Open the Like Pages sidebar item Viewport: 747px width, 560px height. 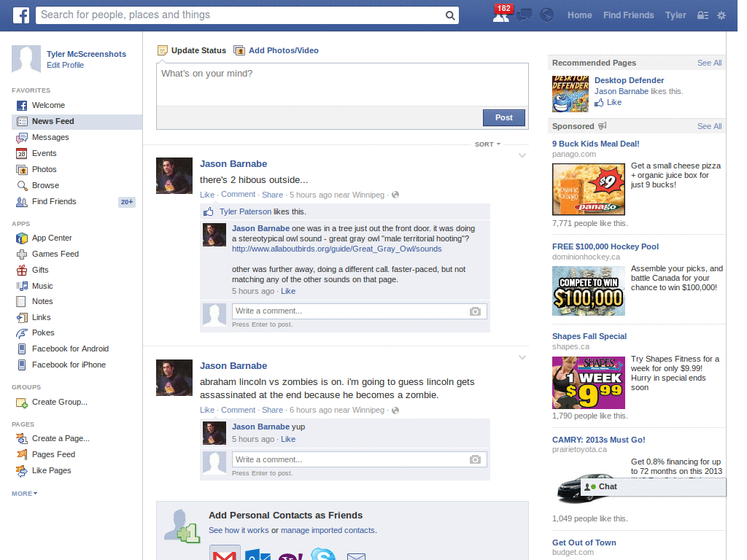click(x=52, y=470)
